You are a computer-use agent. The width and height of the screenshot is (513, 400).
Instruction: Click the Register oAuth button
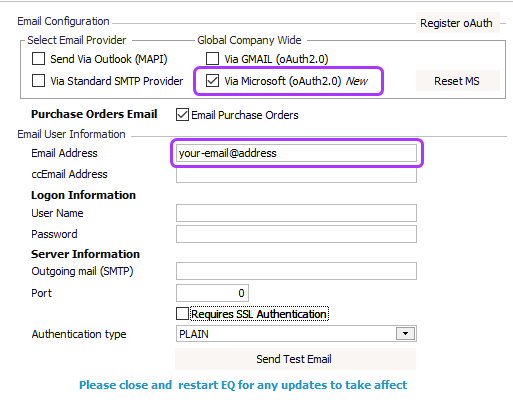[458, 23]
